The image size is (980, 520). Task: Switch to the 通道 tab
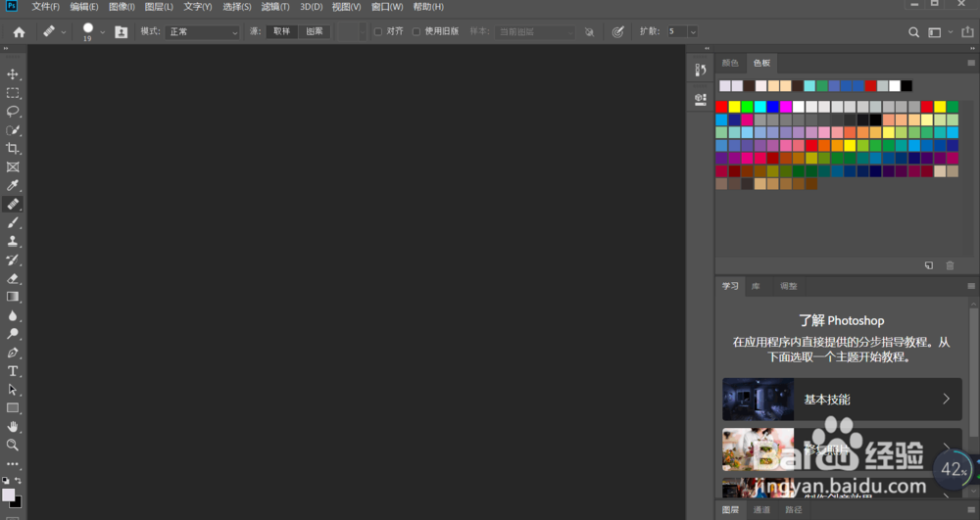[x=761, y=509]
